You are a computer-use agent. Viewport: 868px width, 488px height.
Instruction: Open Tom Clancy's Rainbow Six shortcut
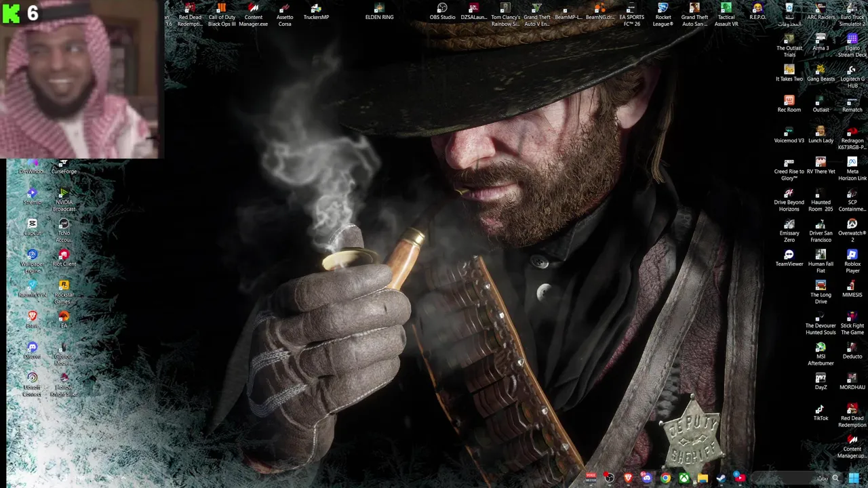pyautogui.click(x=505, y=15)
